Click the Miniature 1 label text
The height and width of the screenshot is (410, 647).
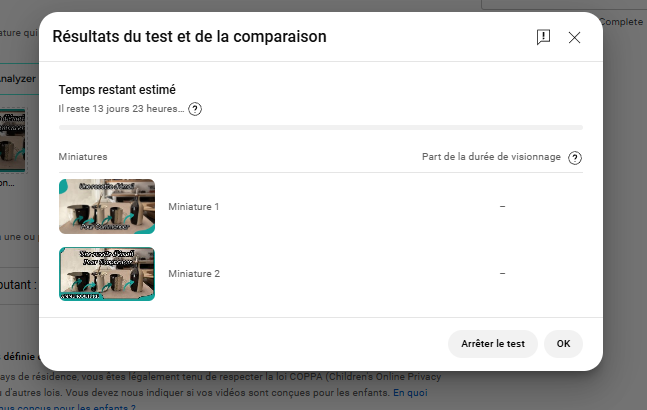[194, 207]
